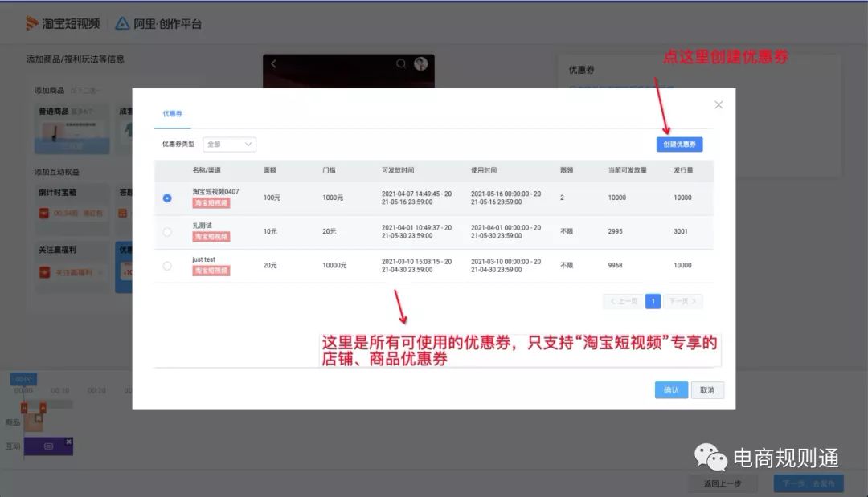Select the radio for 扎测试 coupon
868x497 pixels.
(x=167, y=232)
